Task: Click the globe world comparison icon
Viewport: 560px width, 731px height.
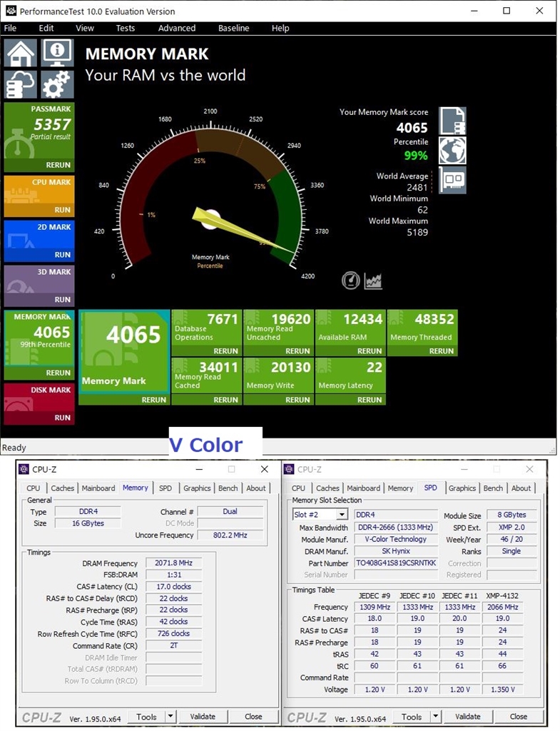Action: [x=452, y=150]
